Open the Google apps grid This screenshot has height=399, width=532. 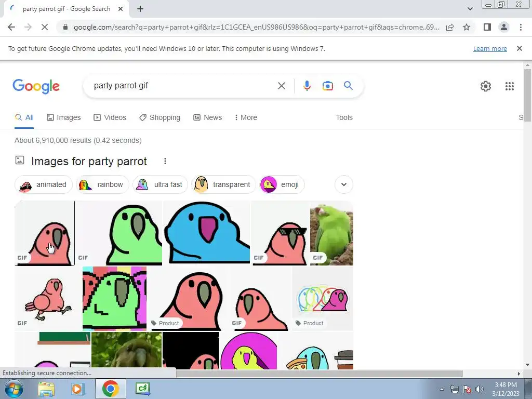pyautogui.click(x=509, y=86)
